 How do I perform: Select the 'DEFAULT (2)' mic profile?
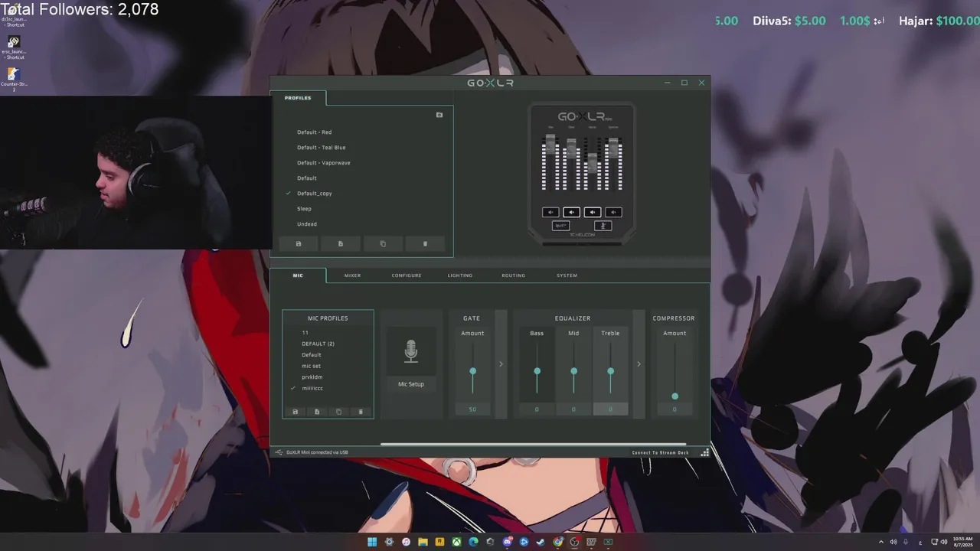click(x=318, y=344)
